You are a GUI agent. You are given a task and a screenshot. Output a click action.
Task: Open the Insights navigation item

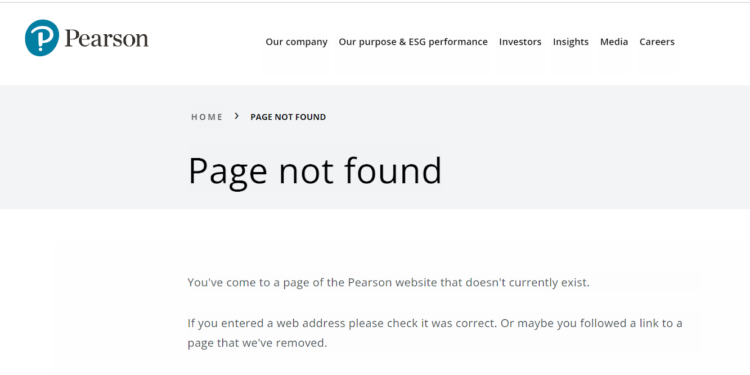pyautogui.click(x=571, y=42)
